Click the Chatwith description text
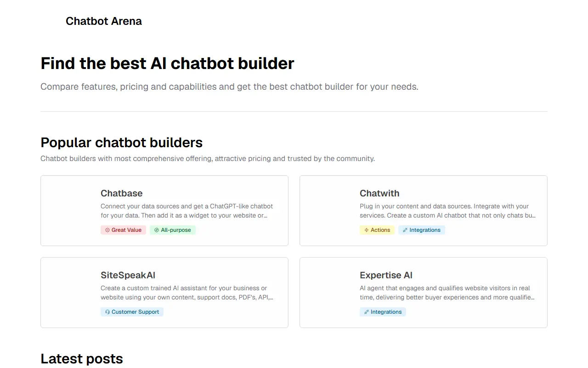Viewport: 588px width, 368px height. [x=448, y=211]
